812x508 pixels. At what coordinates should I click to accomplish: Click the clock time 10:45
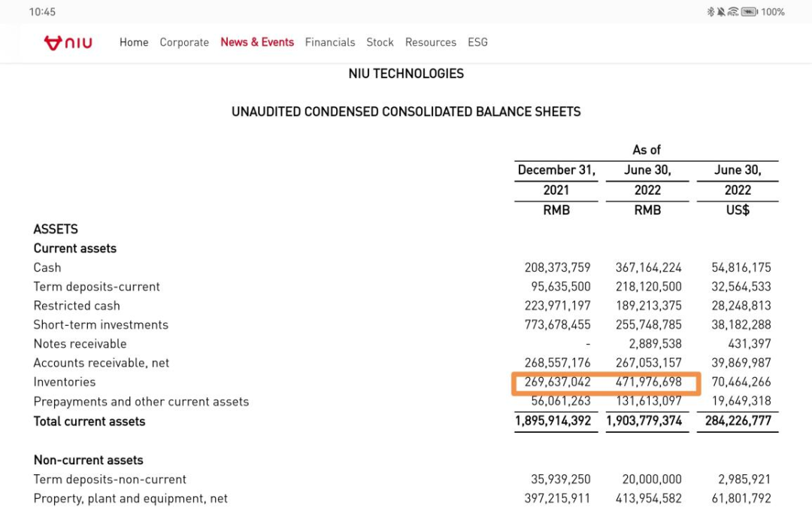click(42, 12)
